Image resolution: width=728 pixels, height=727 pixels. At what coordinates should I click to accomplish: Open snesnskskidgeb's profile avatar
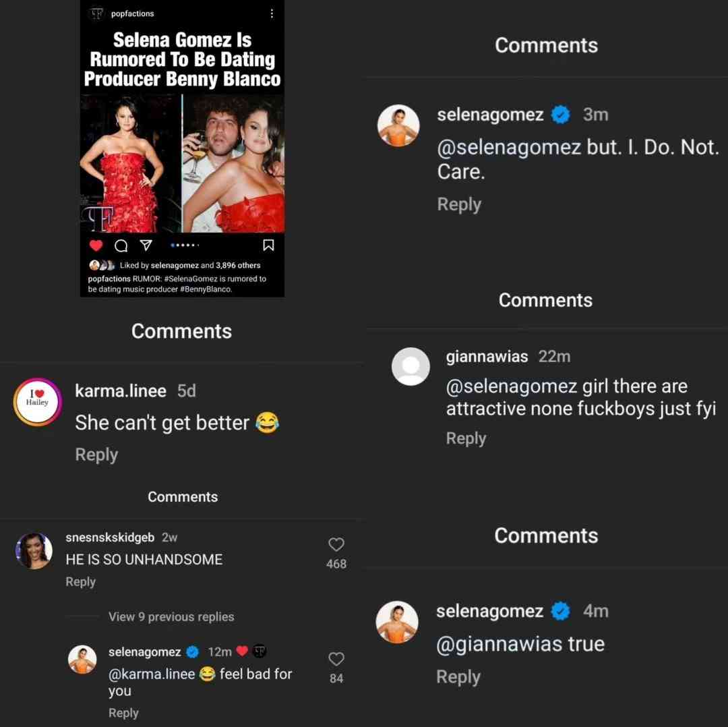[x=34, y=551]
